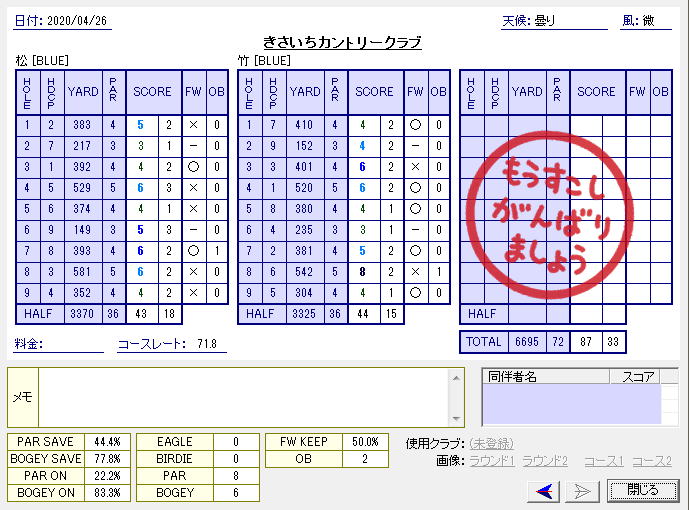Click the course name きさいちカントリークラブ
This screenshot has height=510, width=689.
[342, 42]
